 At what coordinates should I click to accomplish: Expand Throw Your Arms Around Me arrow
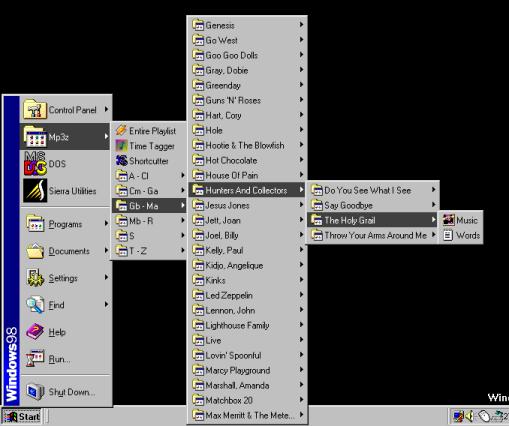pyautogui.click(x=433, y=235)
